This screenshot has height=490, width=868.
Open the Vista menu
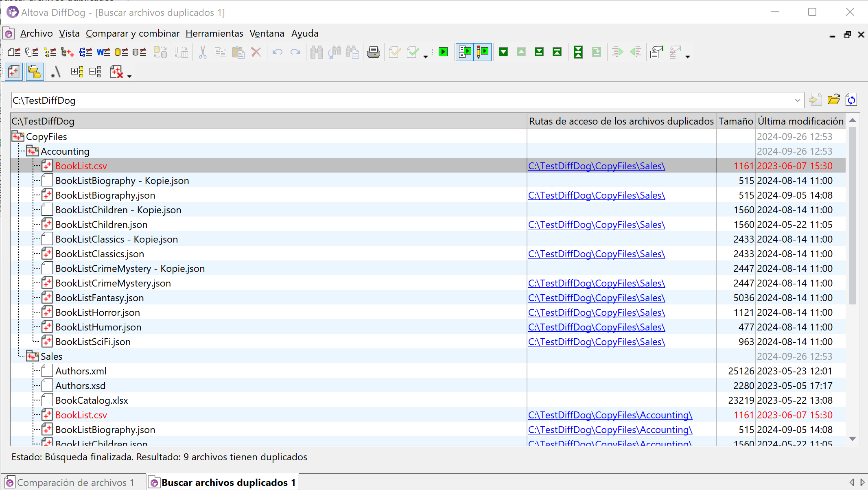69,33
